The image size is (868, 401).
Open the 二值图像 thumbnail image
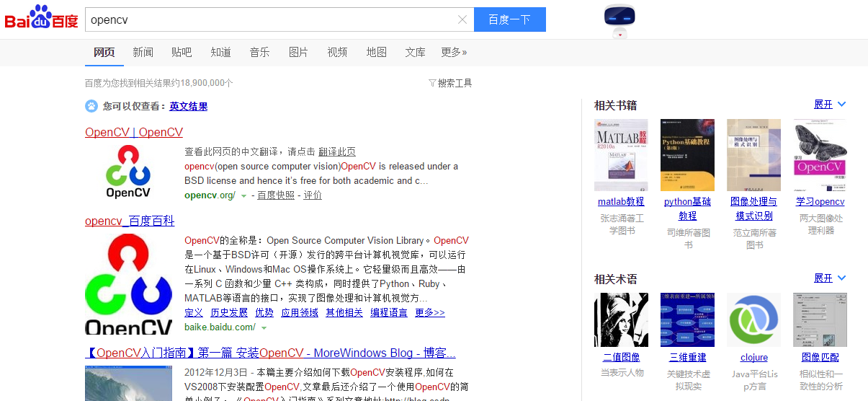(x=621, y=320)
